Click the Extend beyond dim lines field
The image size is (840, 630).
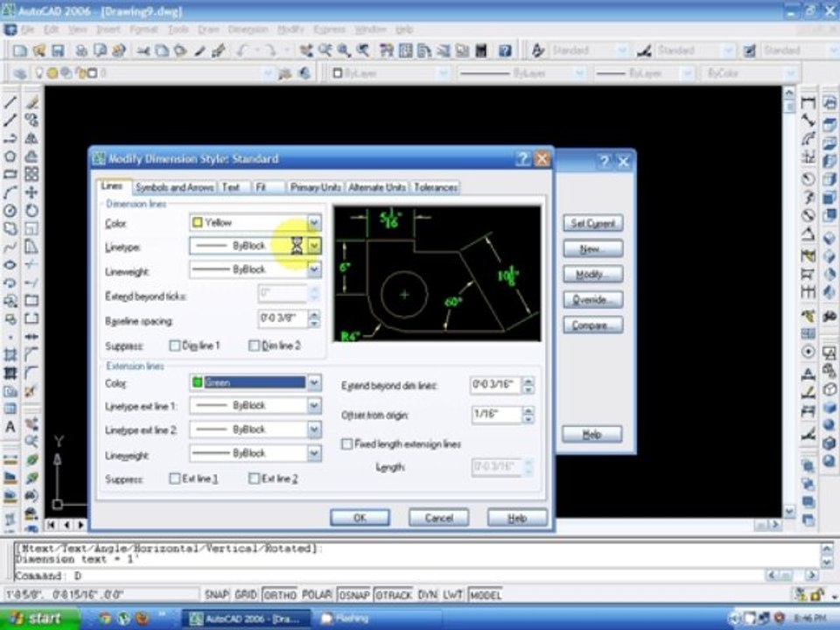coord(495,385)
